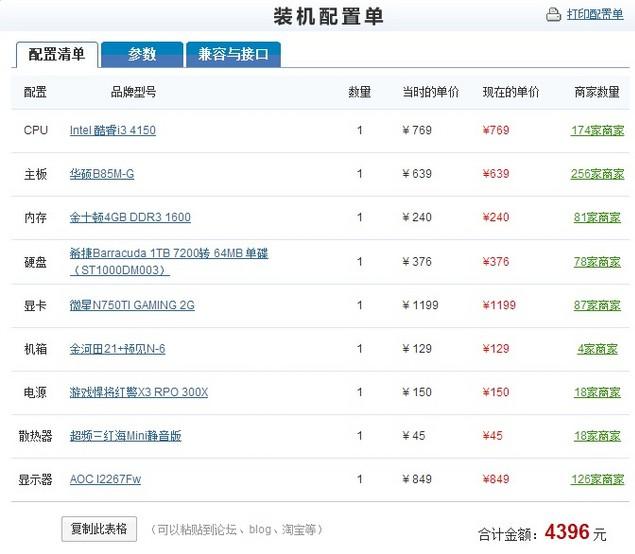Click the AOC I2267Fw monitor link
Viewport: 635px width, 554px height.
[105, 479]
